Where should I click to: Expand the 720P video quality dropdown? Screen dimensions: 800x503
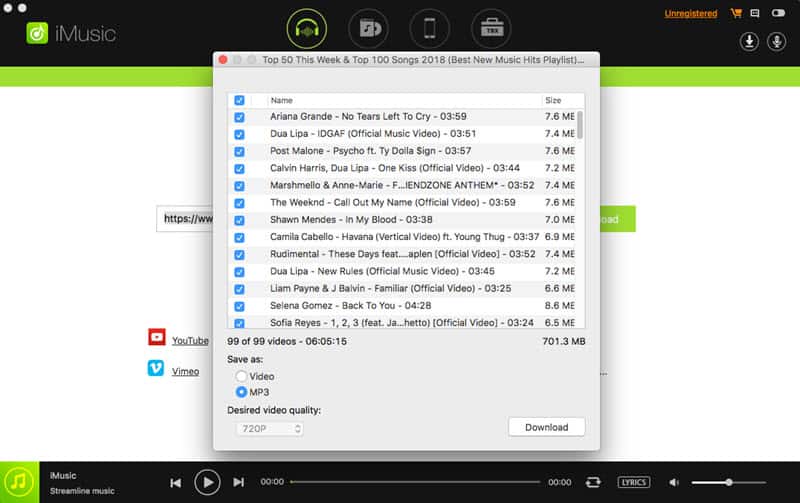coord(269,429)
